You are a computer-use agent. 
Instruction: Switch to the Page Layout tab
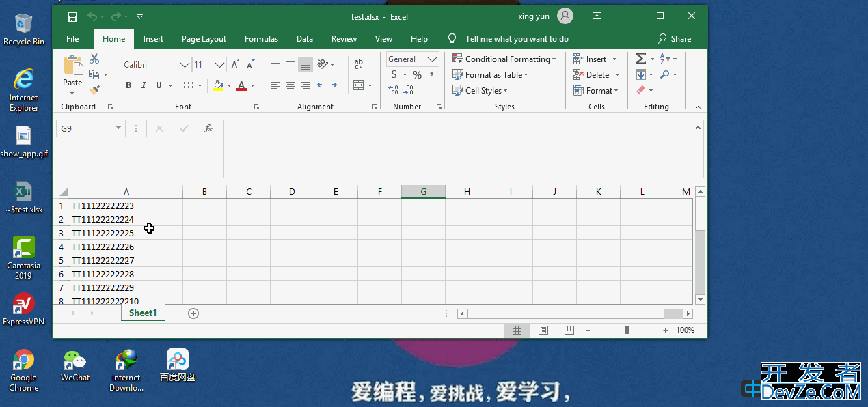pos(204,39)
